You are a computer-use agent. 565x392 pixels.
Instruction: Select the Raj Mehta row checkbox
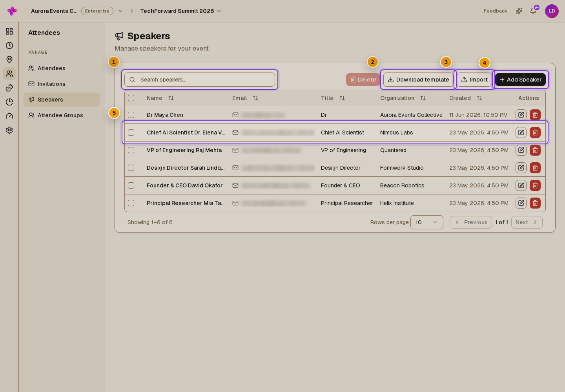[131, 150]
